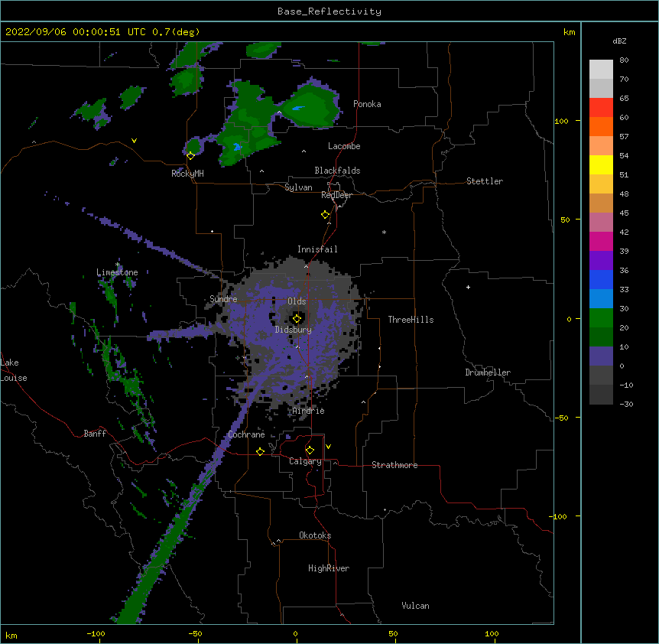Pick the magenta 39-42 dBZ legend color
The image size is (659, 644).
601,241
